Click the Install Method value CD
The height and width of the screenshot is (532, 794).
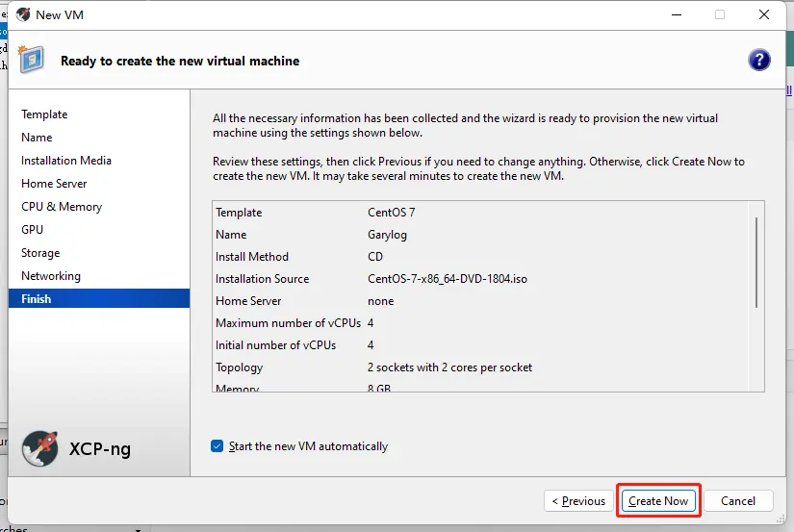pyautogui.click(x=375, y=257)
